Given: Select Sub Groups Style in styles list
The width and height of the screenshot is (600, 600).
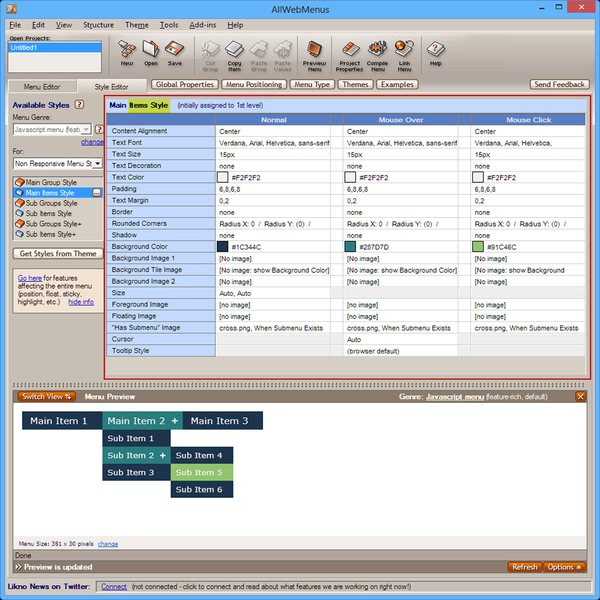Looking at the screenshot, I should (51, 203).
